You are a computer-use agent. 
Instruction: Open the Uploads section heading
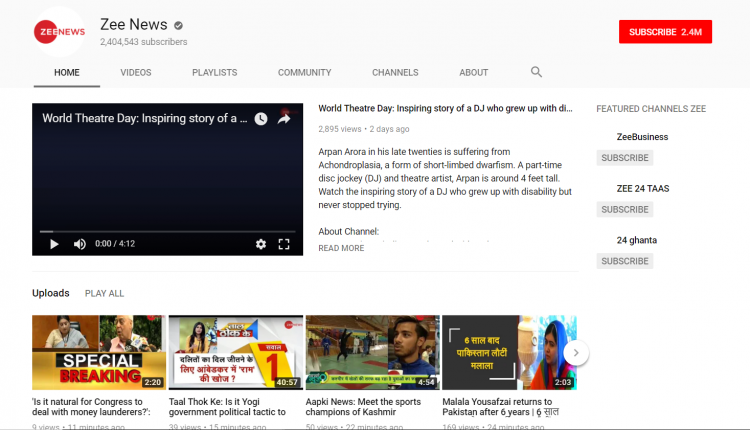coord(51,293)
